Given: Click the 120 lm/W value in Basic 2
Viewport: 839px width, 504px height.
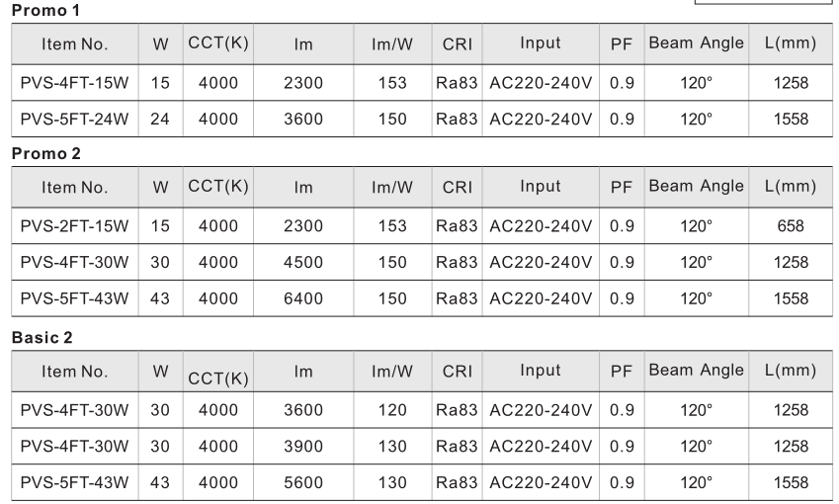Looking at the screenshot, I should pos(392,410).
